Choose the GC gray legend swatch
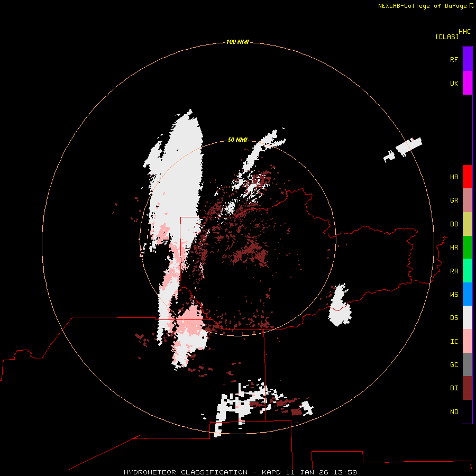The height and width of the screenshot is (476, 476). tap(467, 364)
